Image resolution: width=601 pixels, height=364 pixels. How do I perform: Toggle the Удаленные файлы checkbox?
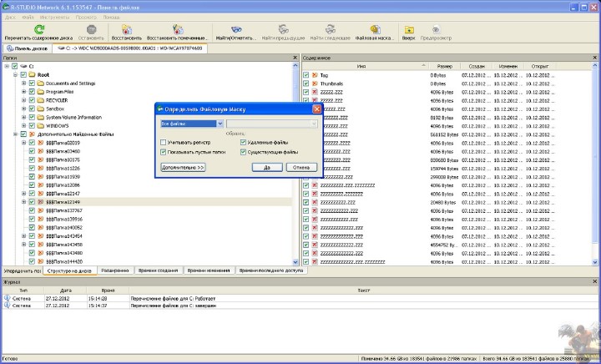243,143
